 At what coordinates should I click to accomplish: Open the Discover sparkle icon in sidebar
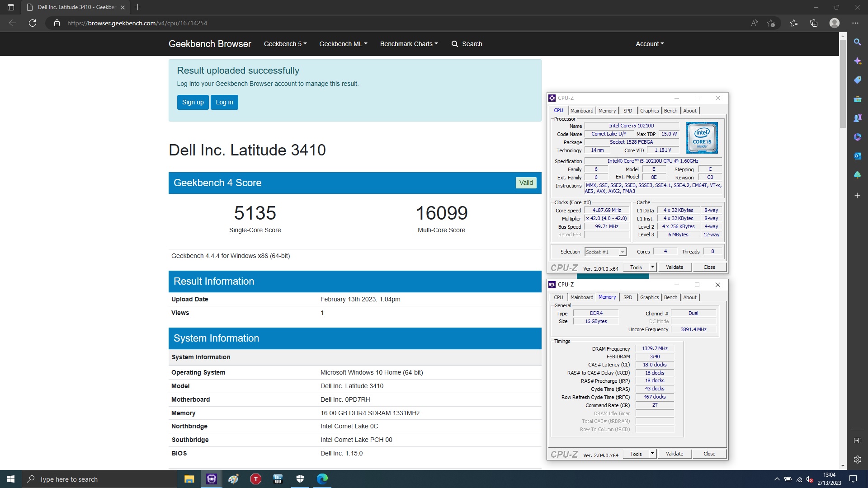(x=857, y=61)
